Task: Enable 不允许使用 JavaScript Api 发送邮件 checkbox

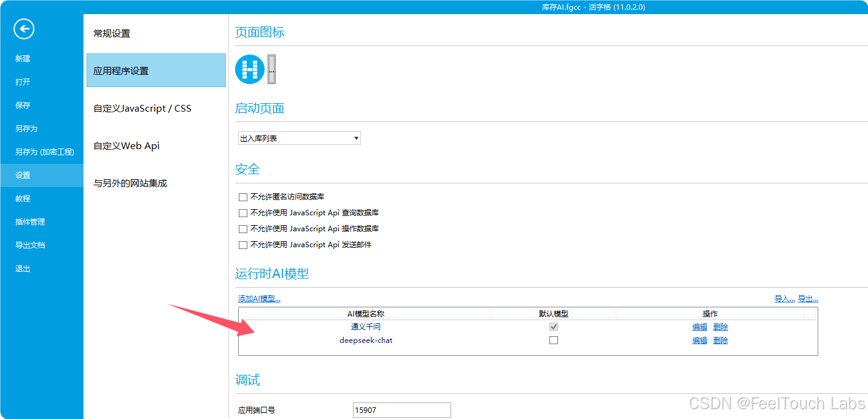Action: coord(242,245)
